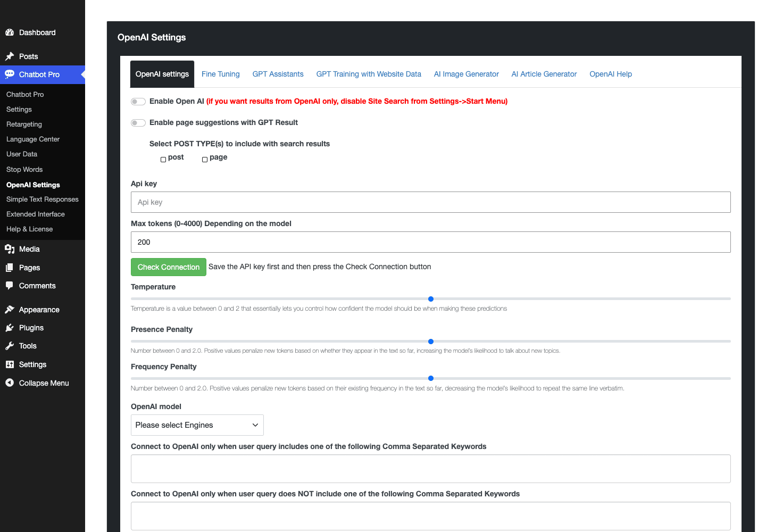This screenshot has height=532, width=766.
Task: Open the Fine Tuning tab
Action: tap(221, 74)
